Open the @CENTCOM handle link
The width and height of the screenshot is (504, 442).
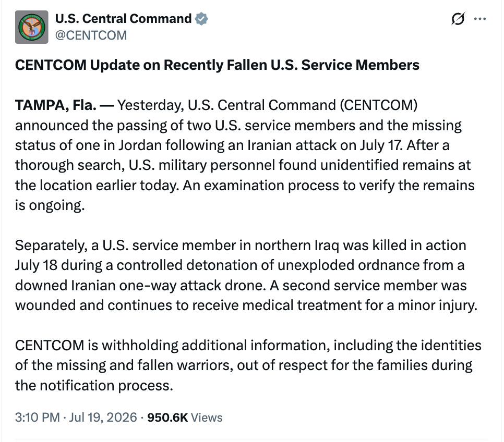point(91,35)
